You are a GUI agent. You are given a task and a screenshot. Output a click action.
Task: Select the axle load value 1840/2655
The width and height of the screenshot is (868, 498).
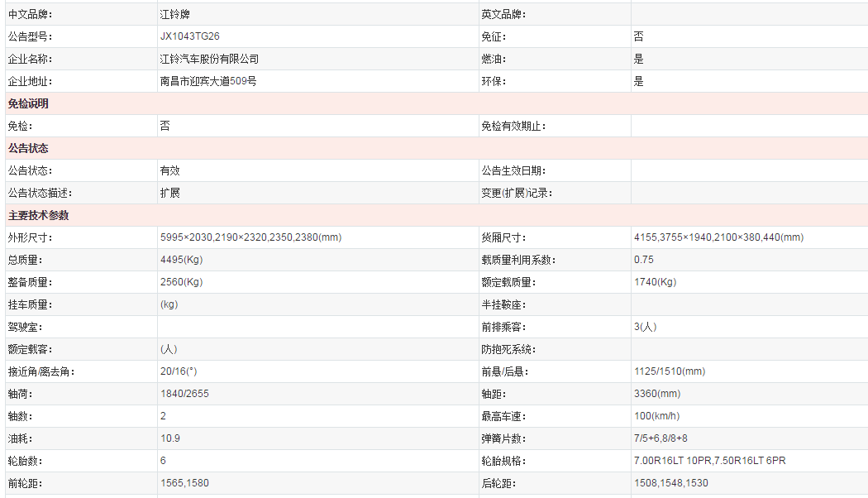[184, 394]
